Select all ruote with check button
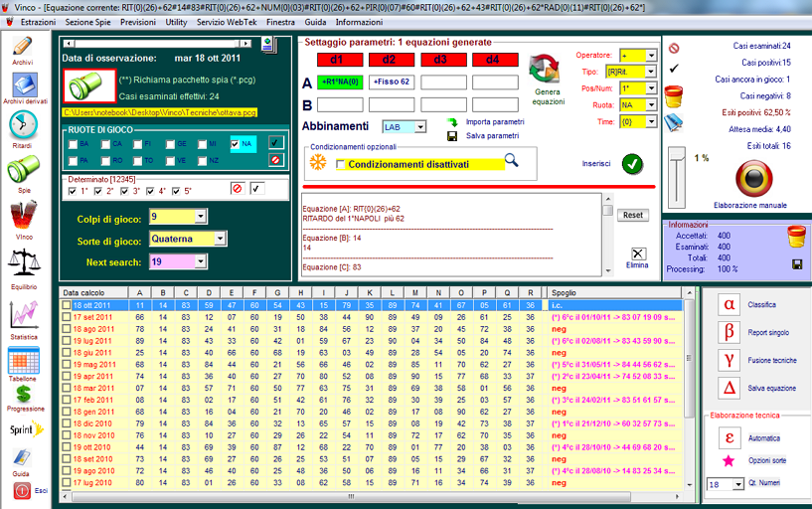 click(275, 142)
